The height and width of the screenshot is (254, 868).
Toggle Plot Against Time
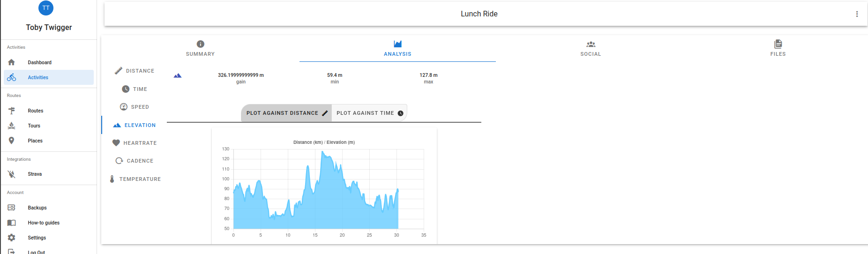click(369, 113)
